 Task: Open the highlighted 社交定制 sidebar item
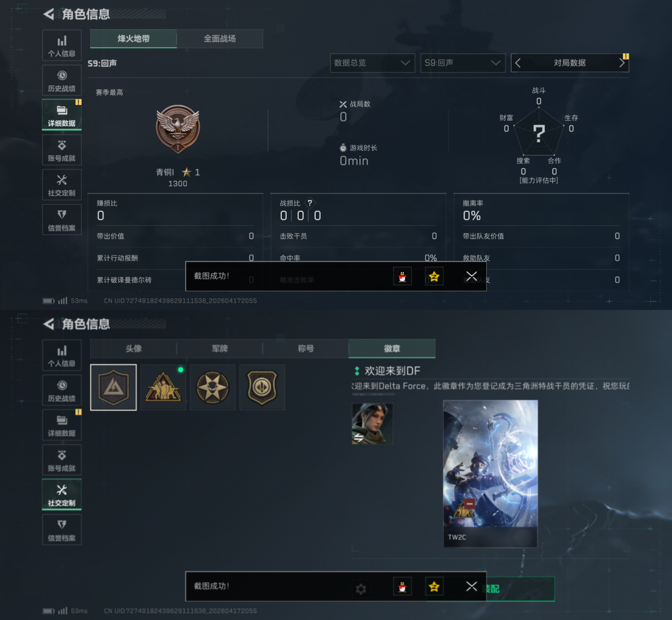[x=62, y=494]
